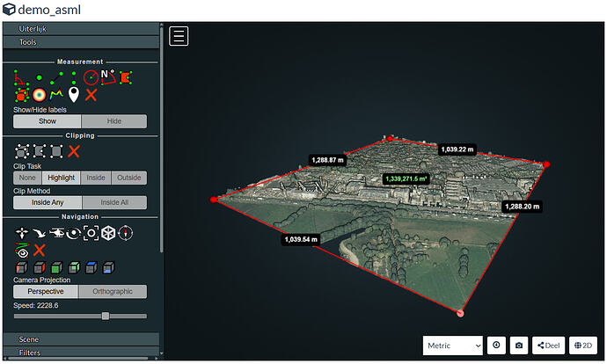
Task: Choose Perspective camera projection
Action: pyautogui.click(x=46, y=292)
